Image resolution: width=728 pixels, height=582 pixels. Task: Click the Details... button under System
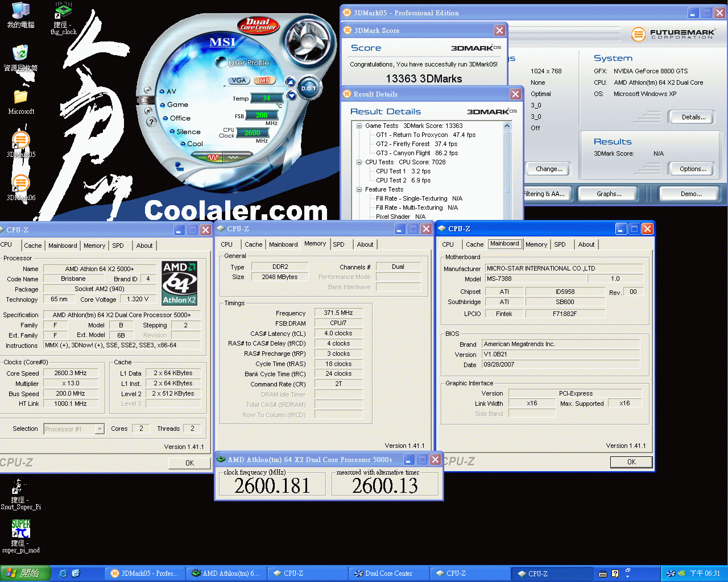tap(693, 117)
